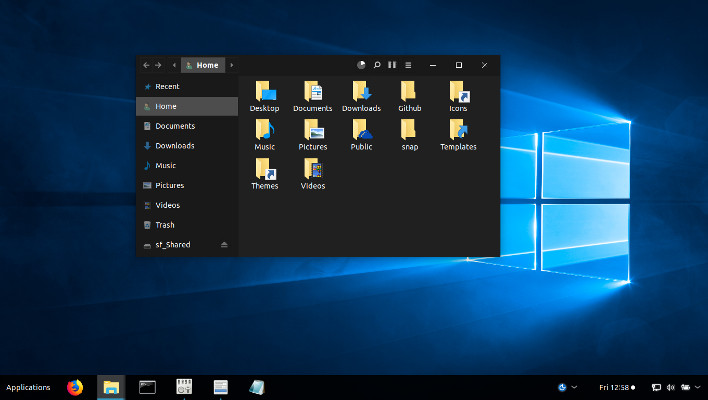Close the file manager window
The image size is (708, 400).
click(x=484, y=65)
